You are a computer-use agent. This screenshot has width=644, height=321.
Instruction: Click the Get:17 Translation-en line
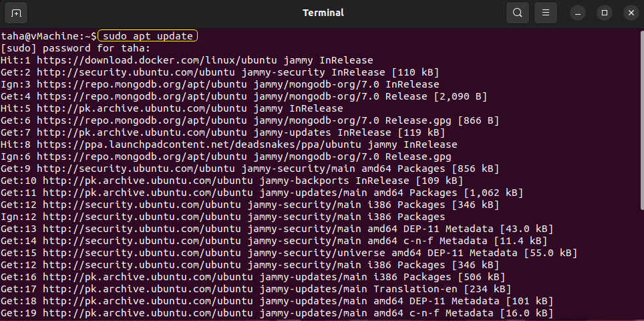(255, 289)
